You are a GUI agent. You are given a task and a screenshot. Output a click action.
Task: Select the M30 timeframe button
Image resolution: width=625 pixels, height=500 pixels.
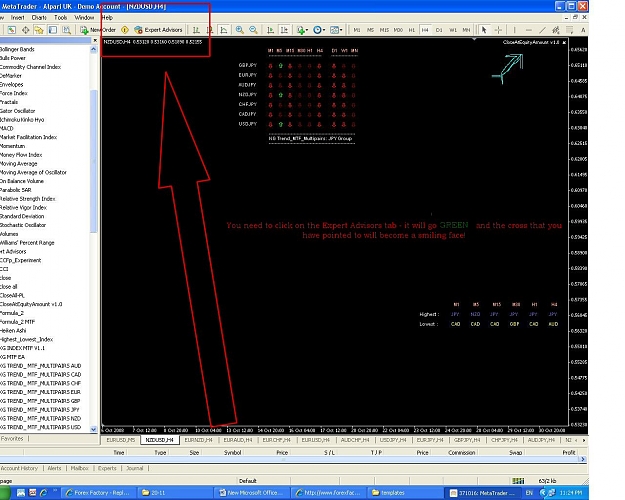(398, 30)
